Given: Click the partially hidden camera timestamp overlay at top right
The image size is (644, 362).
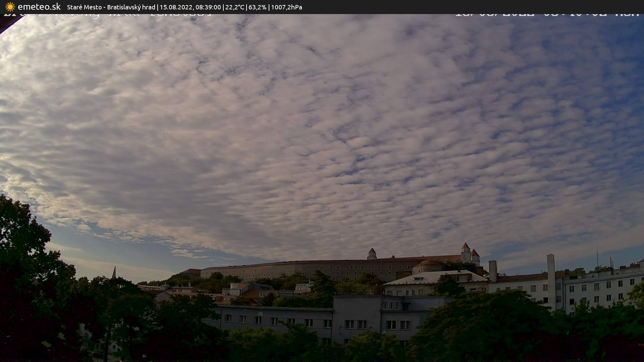Looking at the screenshot, I should coord(547,14).
